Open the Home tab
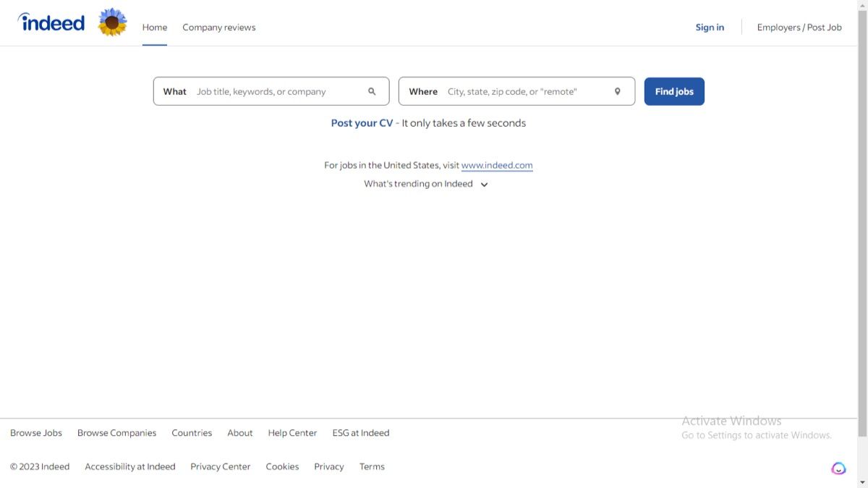 155,28
